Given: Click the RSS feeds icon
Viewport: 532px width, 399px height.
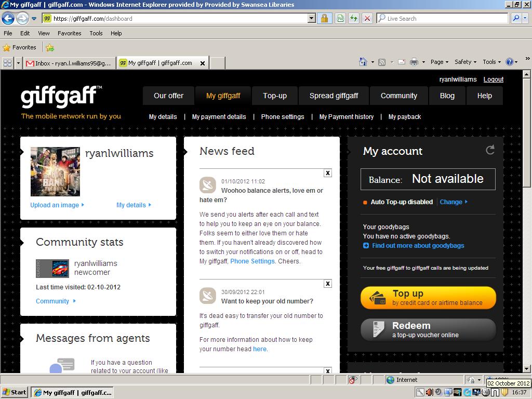Looking at the screenshot, I should pyautogui.click(x=382, y=62).
